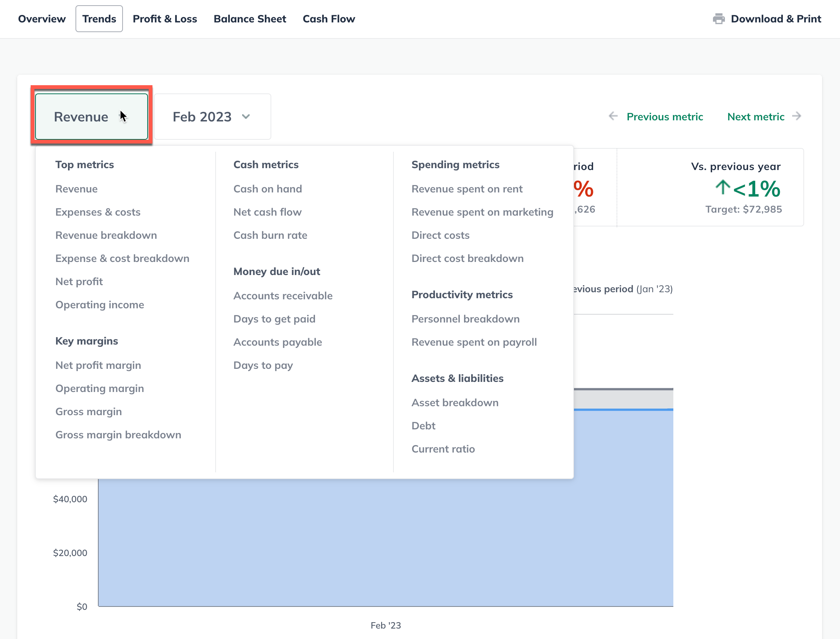Choose Accounts receivable under Money due in/out

point(283,296)
